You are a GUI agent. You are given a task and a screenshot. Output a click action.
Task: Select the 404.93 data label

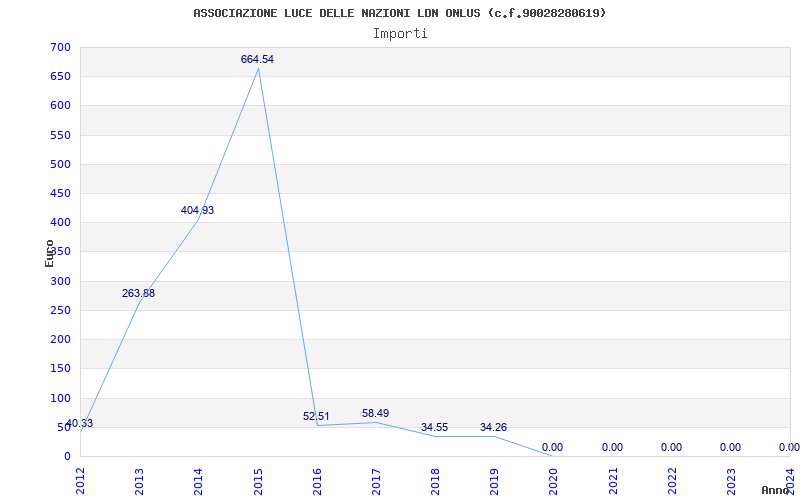[x=197, y=210]
